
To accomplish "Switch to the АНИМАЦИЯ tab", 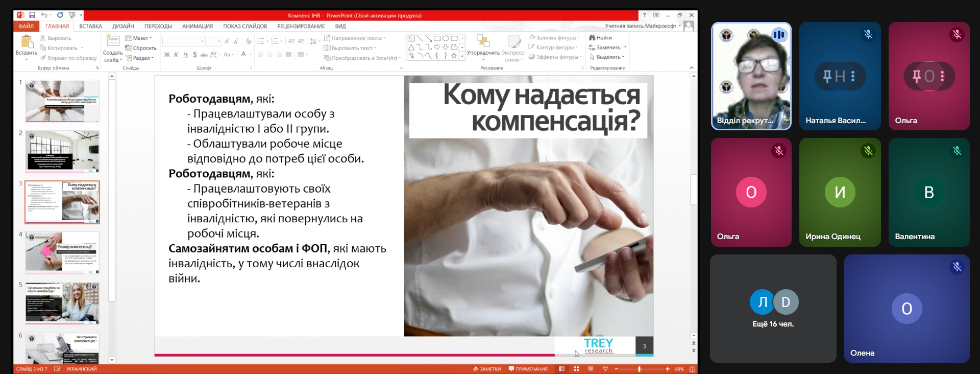I will pyautogui.click(x=197, y=26).
